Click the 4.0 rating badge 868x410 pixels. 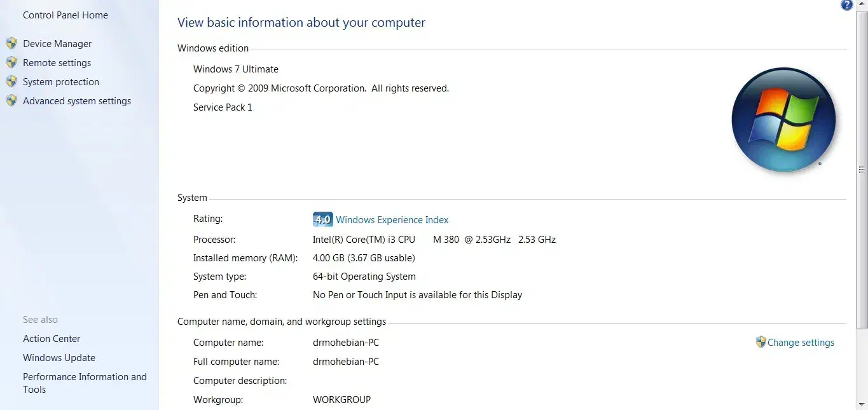(322, 219)
